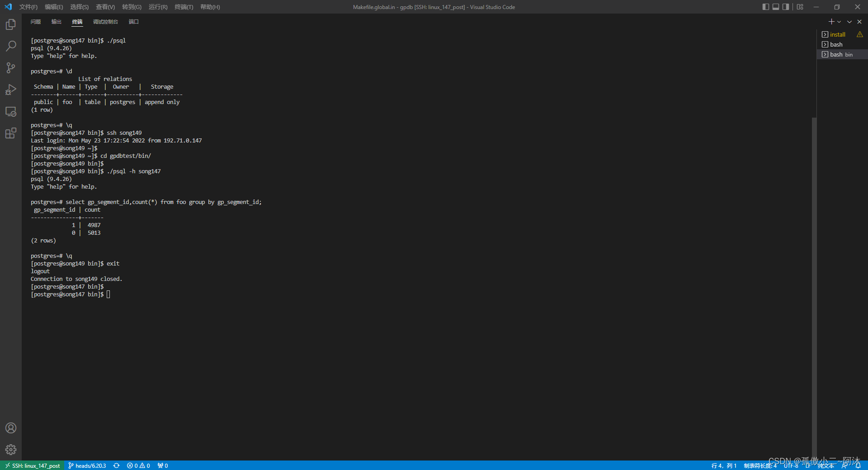Switch to the 端口 panel tab
868x470 pixels.
[134, 22]
